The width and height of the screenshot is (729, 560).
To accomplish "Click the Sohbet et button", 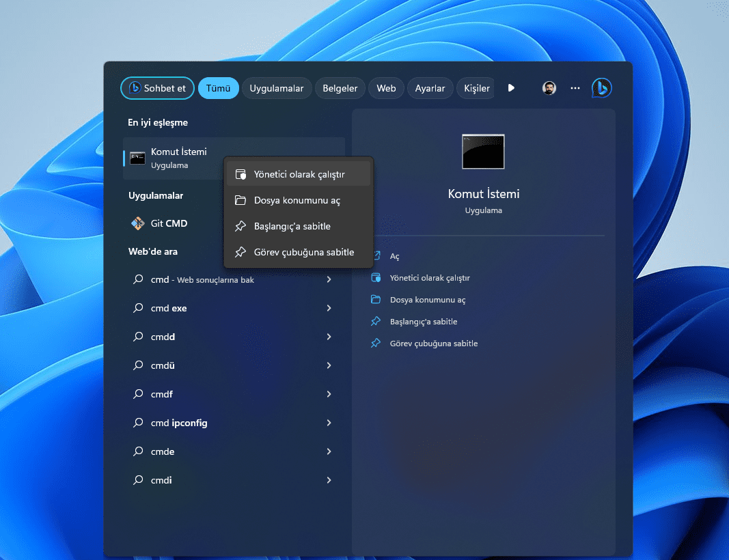I will [157, 88].
